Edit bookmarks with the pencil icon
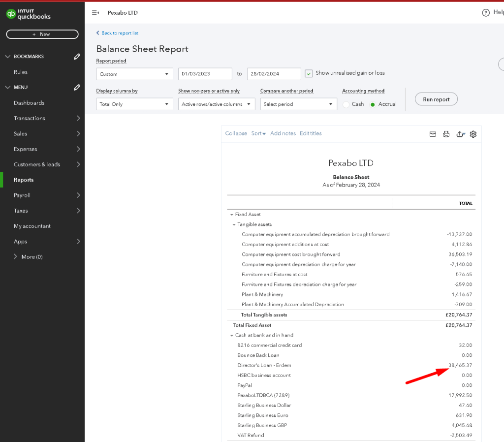 pyautogui.click(x=77, y=57)
